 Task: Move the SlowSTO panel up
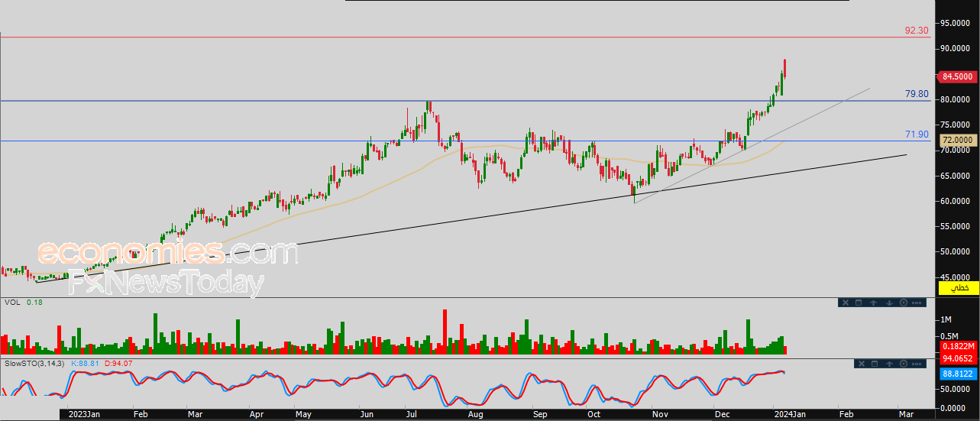889,364
